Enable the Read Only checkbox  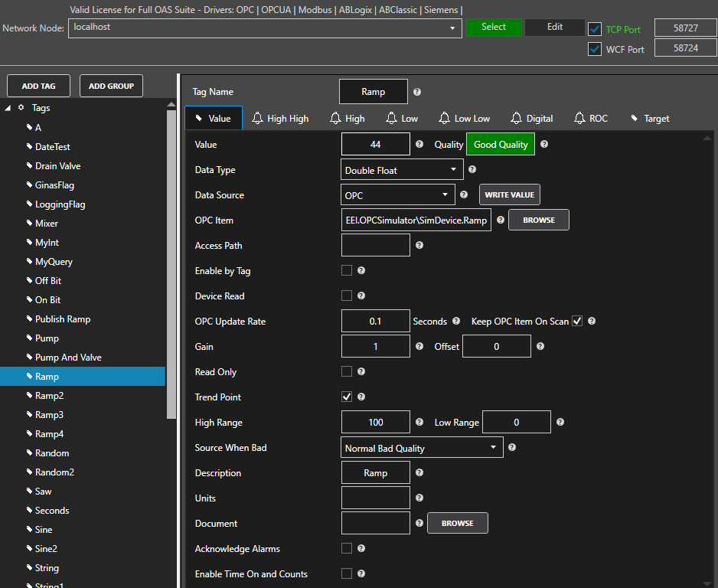[x=347, y=372]
